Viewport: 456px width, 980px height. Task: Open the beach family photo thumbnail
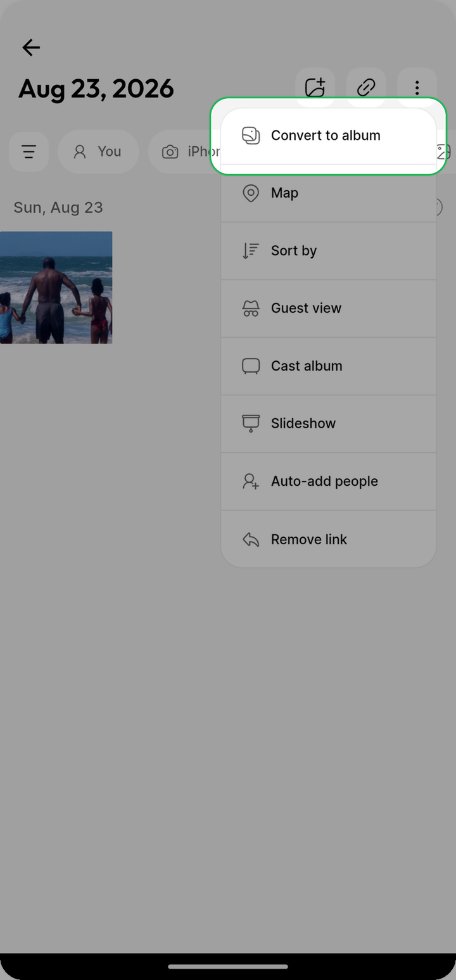click(x=56, y=288)
